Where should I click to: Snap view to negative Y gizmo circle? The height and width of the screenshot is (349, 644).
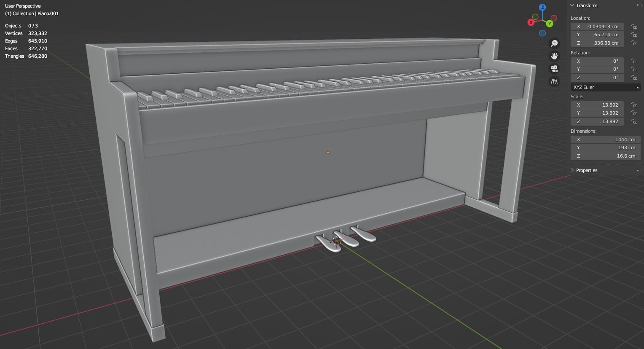click(x=535, y=17)
